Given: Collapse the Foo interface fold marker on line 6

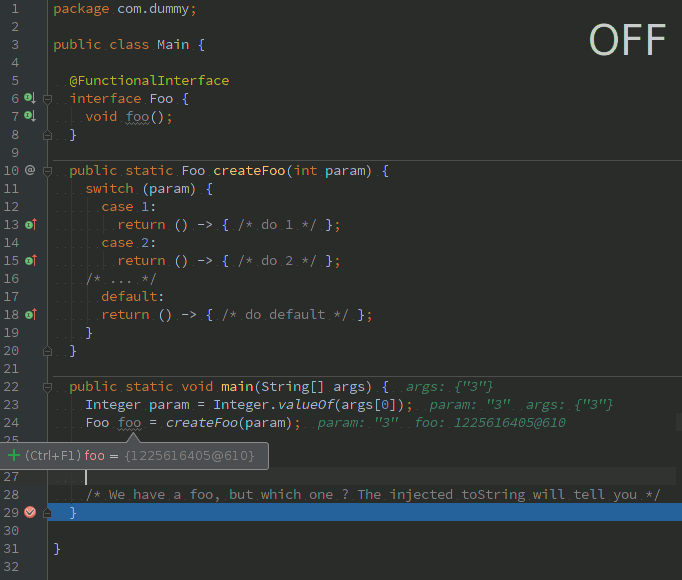Looking at the screenshot, I should pos(47,99).
